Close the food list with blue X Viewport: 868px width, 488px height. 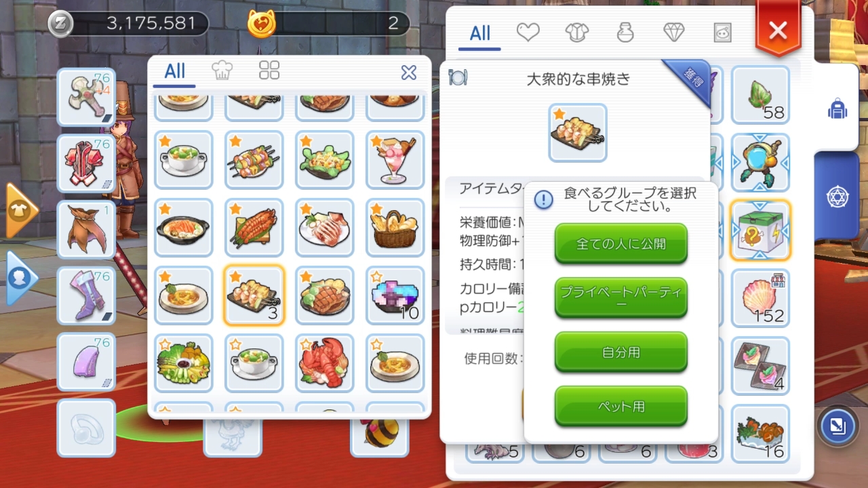point(409,73)
